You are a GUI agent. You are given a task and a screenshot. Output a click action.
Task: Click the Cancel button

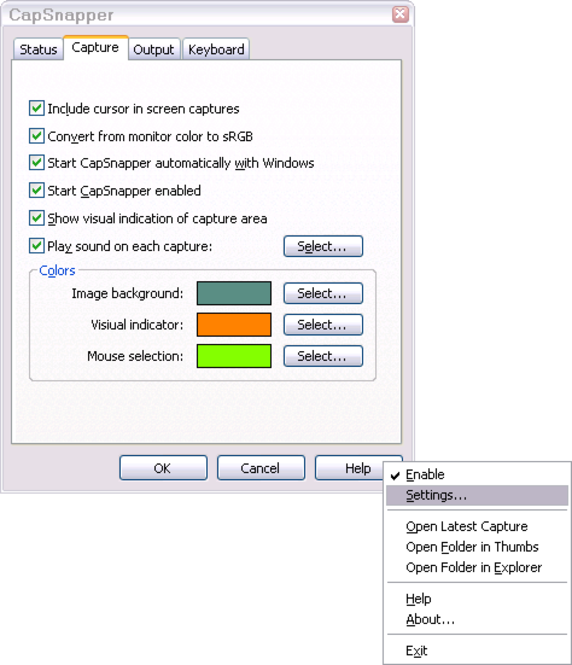pyautogui.click(x=261, y=468)
